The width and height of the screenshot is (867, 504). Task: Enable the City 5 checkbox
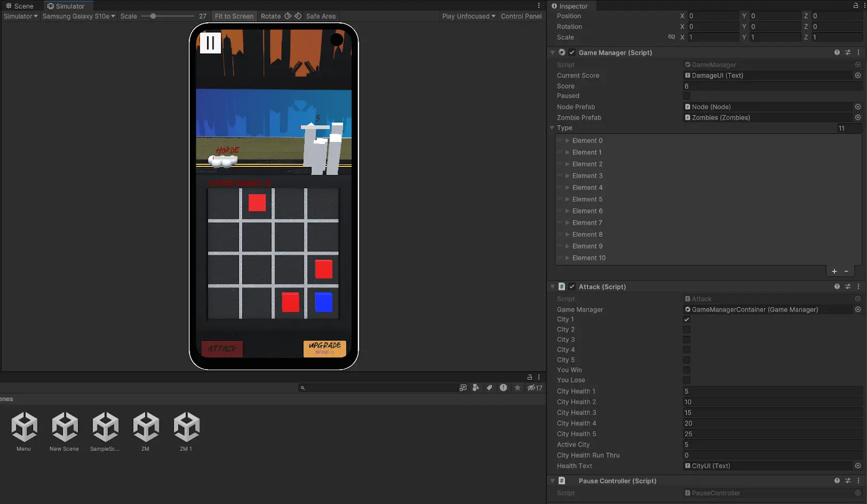coord(687,360)
